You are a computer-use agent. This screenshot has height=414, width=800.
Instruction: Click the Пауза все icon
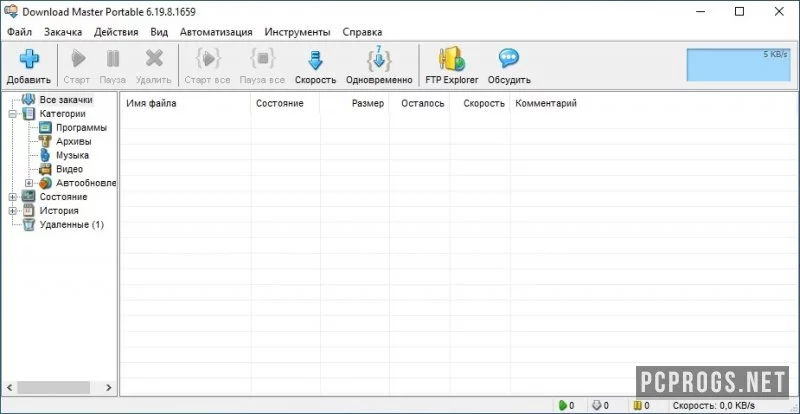coord(263,59)
